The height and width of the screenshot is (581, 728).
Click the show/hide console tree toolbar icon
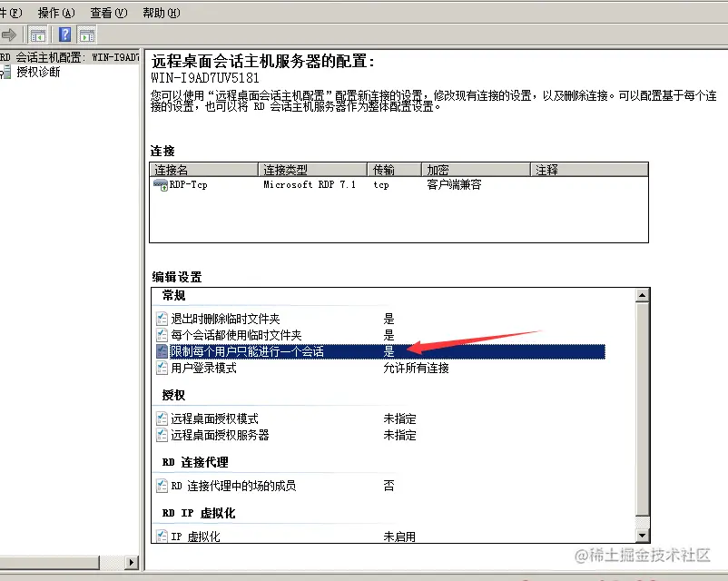coord(37,34)
